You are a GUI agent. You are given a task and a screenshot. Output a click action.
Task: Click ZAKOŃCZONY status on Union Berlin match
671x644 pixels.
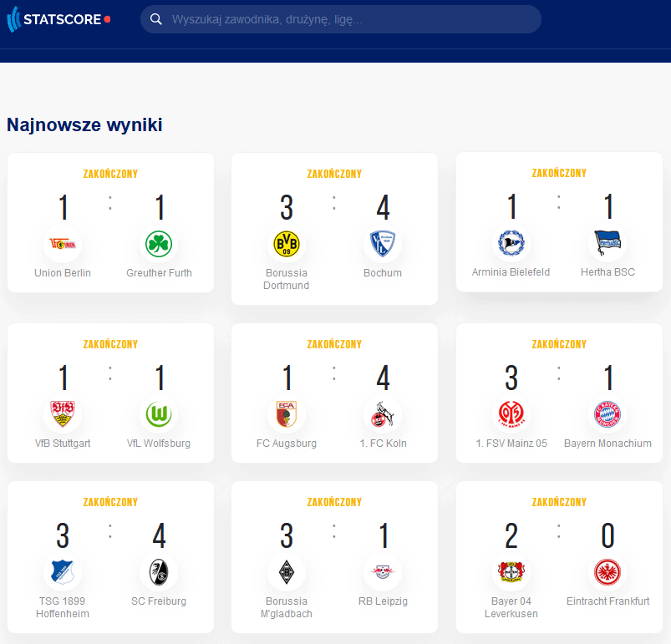pos(110,174)
